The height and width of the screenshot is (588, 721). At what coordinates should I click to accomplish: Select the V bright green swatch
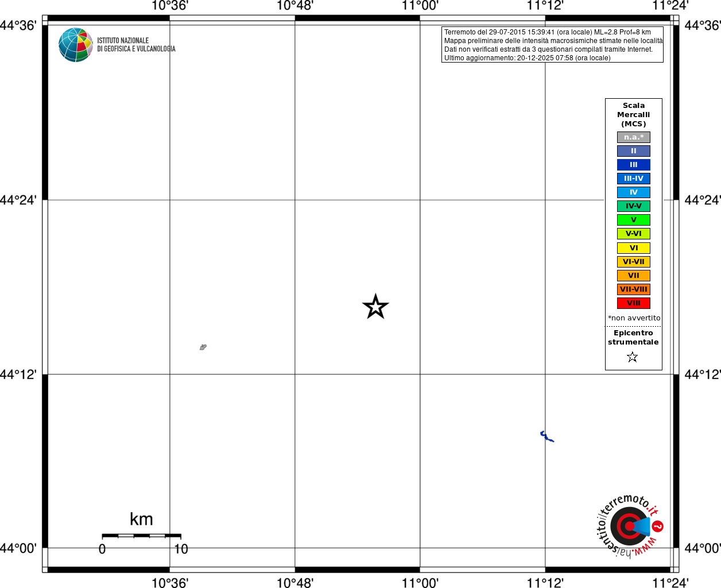pos(634,220)
